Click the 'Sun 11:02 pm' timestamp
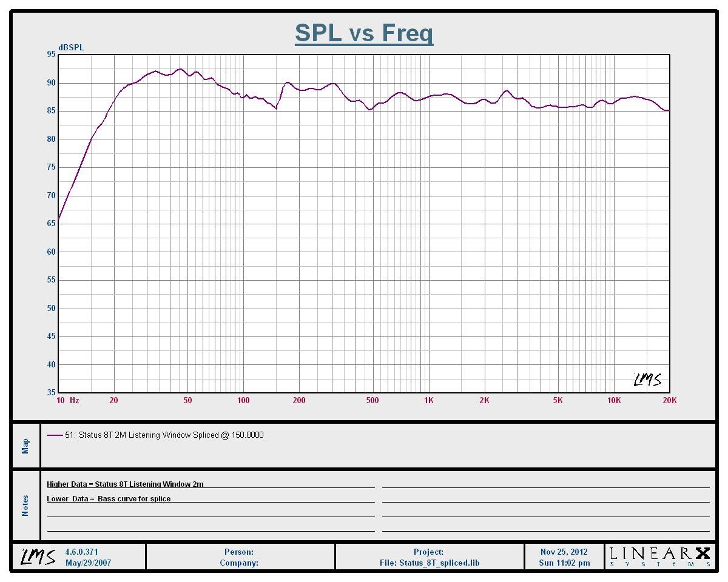728x582 pixels. [x=564, y=563]
